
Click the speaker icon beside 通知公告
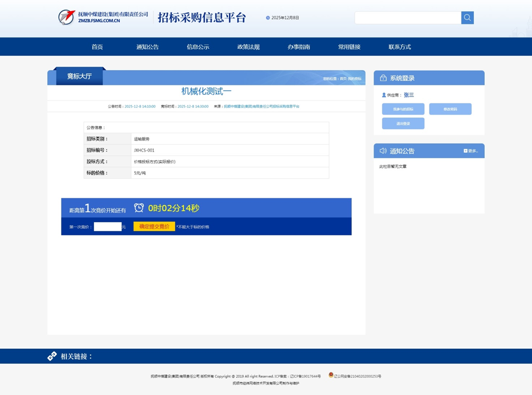[383, 151]
